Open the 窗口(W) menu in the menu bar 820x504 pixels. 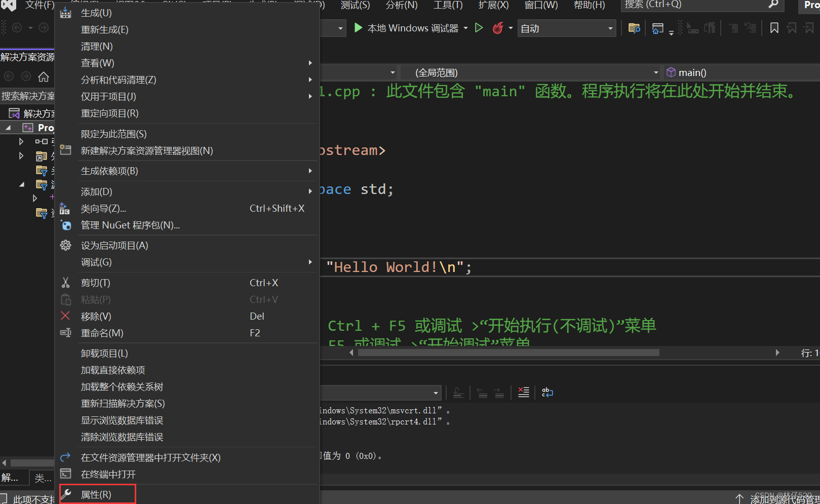pos(541,5)
